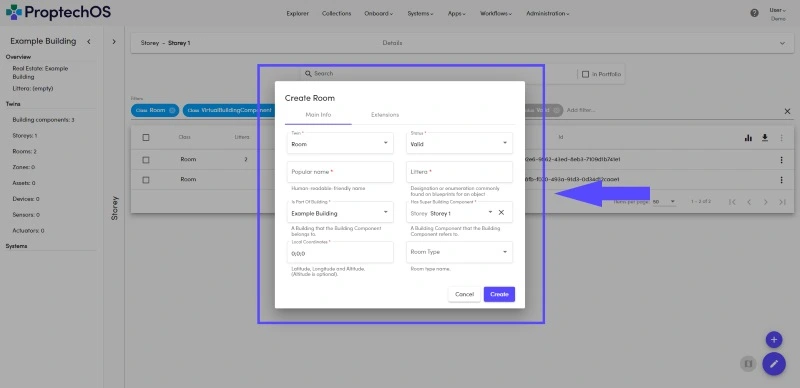Open the Status Valid dropdown

click(x=460, y=143)
